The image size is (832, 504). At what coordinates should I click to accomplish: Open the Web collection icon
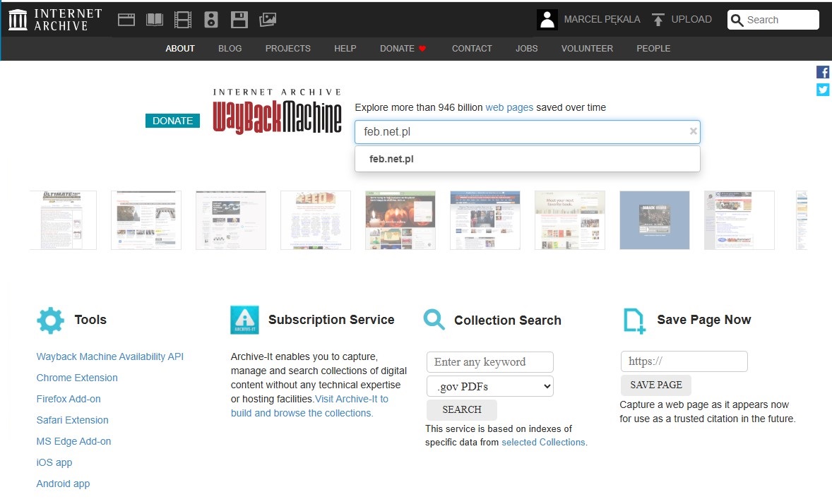click(x=126, y=20)
